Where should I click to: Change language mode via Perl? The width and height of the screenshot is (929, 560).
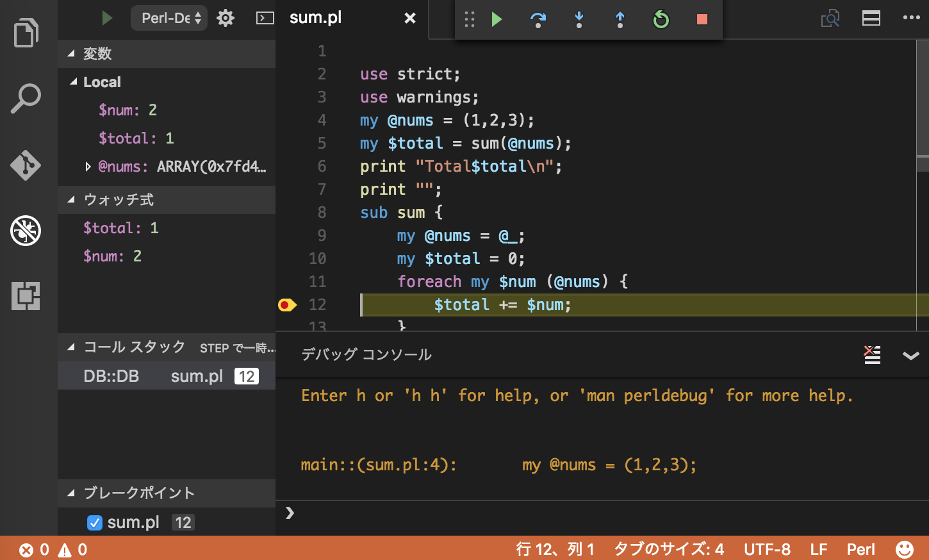[x=860, y=550]
